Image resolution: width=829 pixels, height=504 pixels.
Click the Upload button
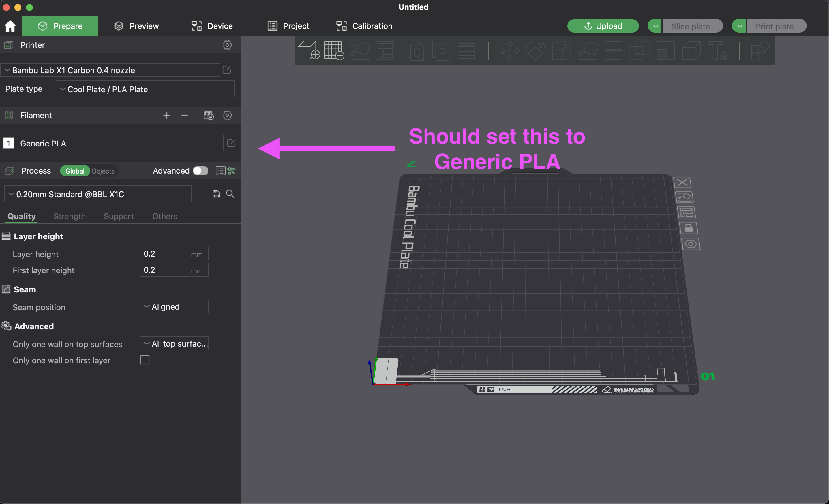[603, 26]
